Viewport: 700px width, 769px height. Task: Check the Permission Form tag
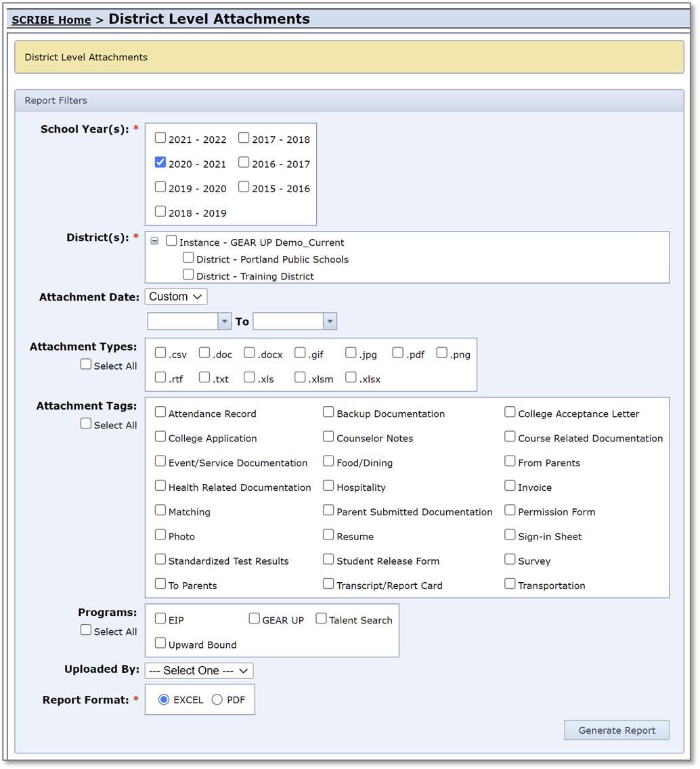(510, 510)
